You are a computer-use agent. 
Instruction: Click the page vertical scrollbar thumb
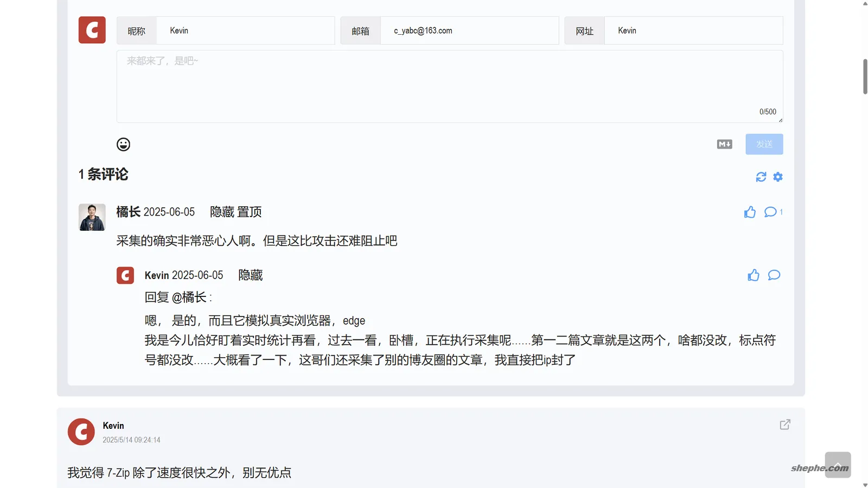(x=865, y=77)
